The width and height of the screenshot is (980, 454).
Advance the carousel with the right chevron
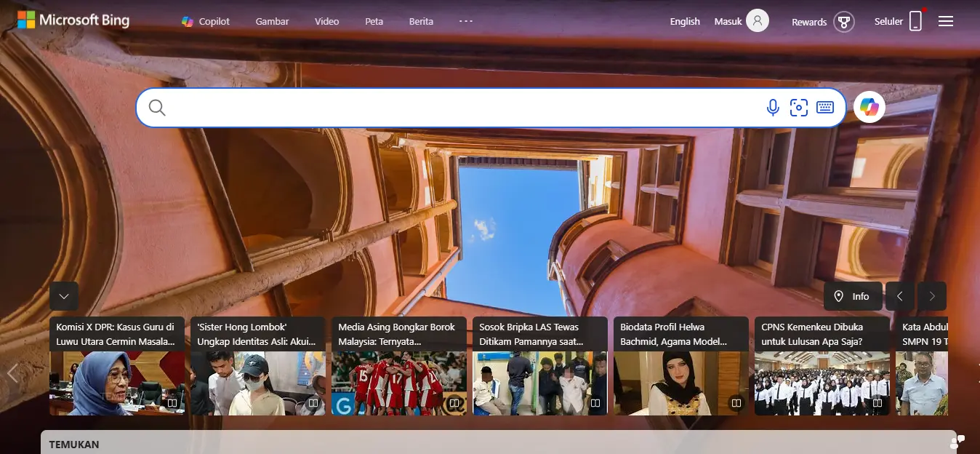[x=931, y=296]
